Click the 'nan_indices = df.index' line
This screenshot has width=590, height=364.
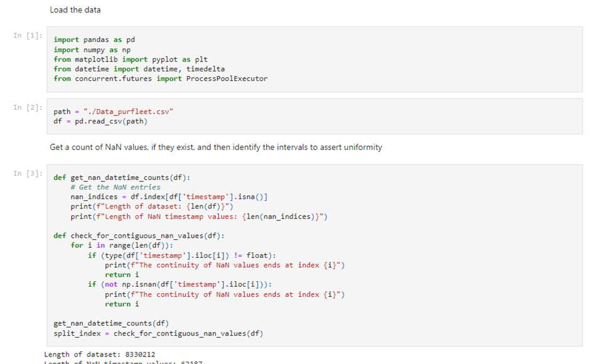tap(169, 196)
